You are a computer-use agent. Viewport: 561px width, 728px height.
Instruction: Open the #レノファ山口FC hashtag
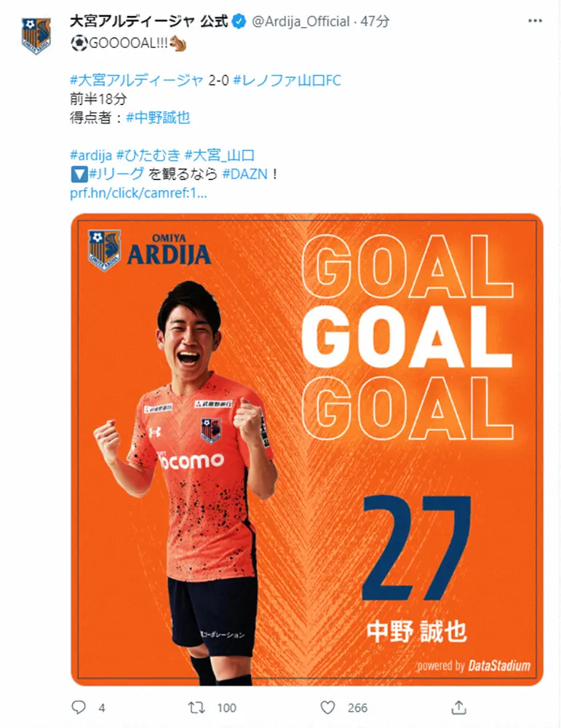(x=287, y=80)
